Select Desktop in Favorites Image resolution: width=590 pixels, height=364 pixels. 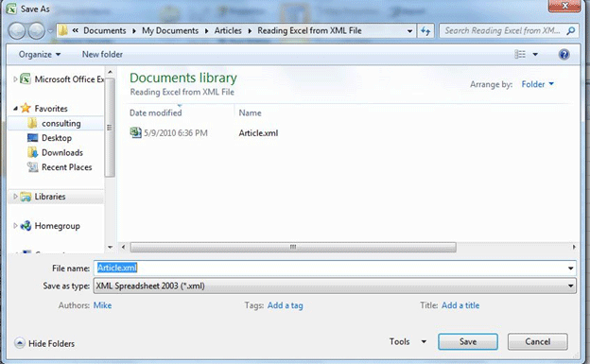57,138
